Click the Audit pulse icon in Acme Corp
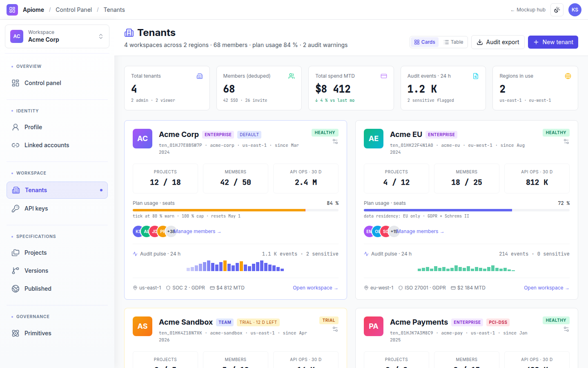Image resolution: width=588 pixels, height=368 pixels. click(135, 254)
